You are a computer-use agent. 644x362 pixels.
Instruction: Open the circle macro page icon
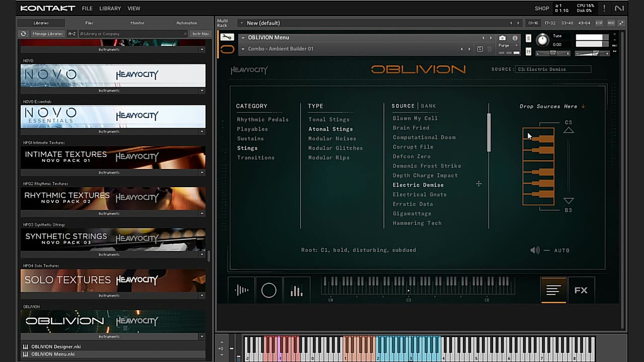coord(269,290)
